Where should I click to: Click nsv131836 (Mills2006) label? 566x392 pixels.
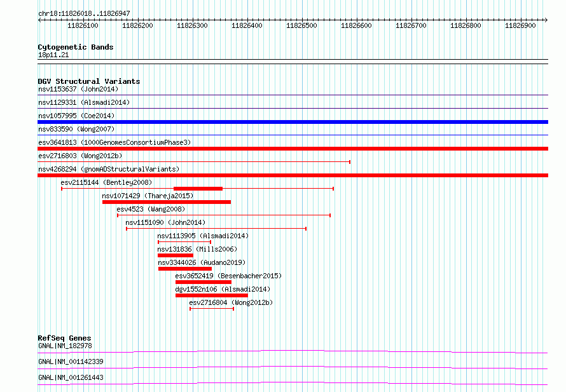(x=197, y=249)
